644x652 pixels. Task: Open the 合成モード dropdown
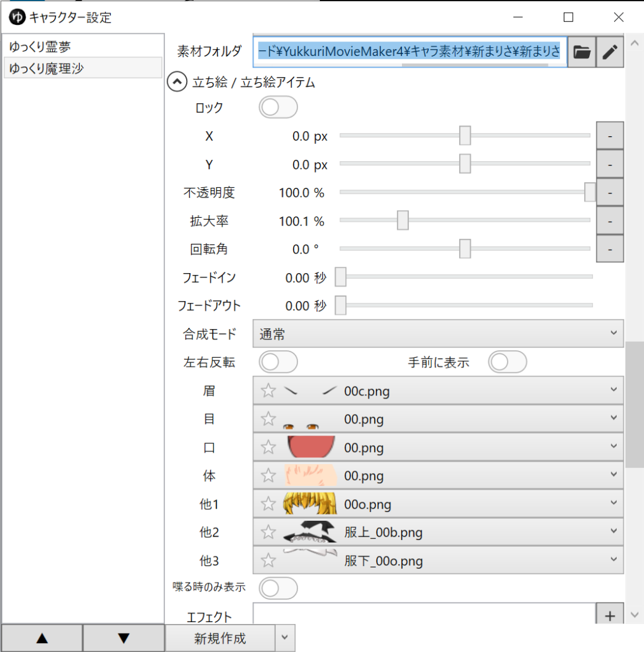tap(438, 334)
